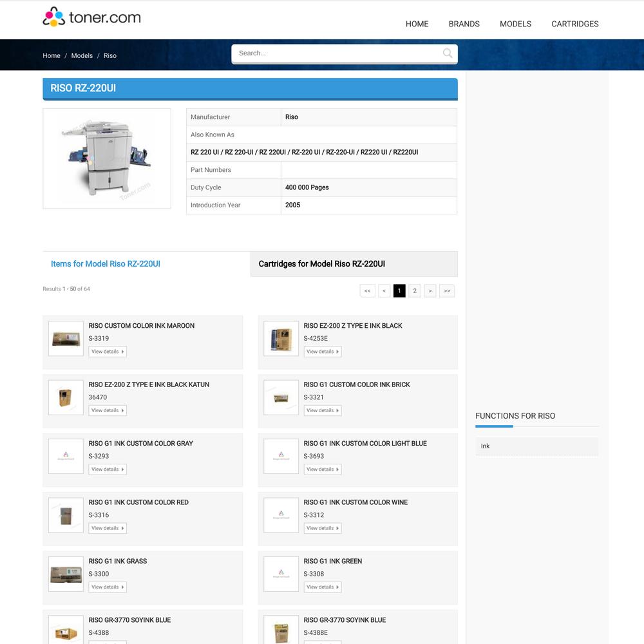Go to Home in the breadcrumb

pos(52,55)
